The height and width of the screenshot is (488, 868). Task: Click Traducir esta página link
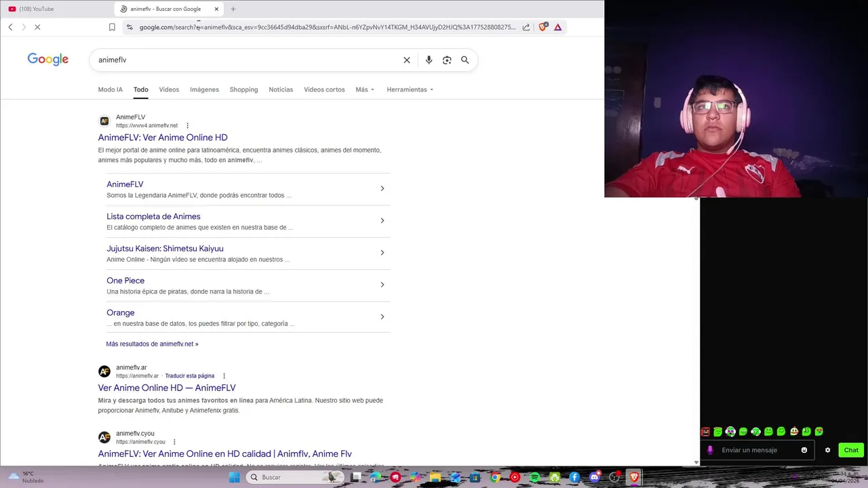tap(190, 376)
